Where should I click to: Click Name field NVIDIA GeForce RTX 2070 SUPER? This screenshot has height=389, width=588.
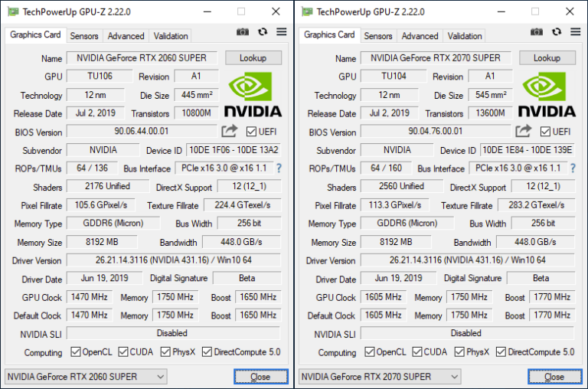click(x=436, y=58)
